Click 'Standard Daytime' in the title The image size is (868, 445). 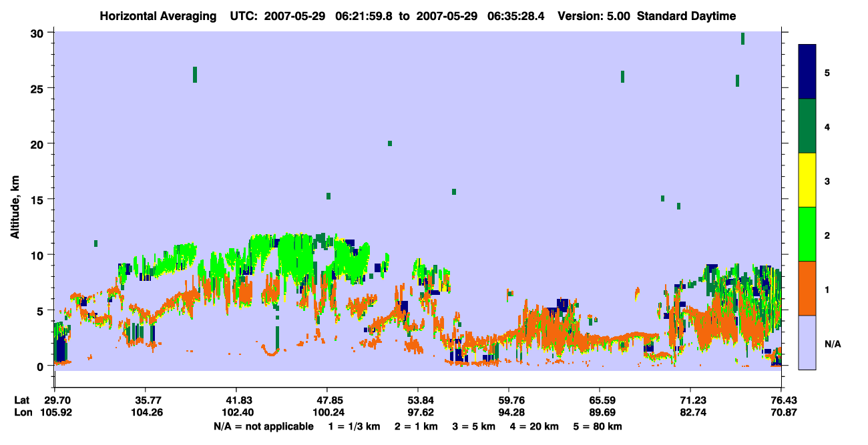click(686, 16)
